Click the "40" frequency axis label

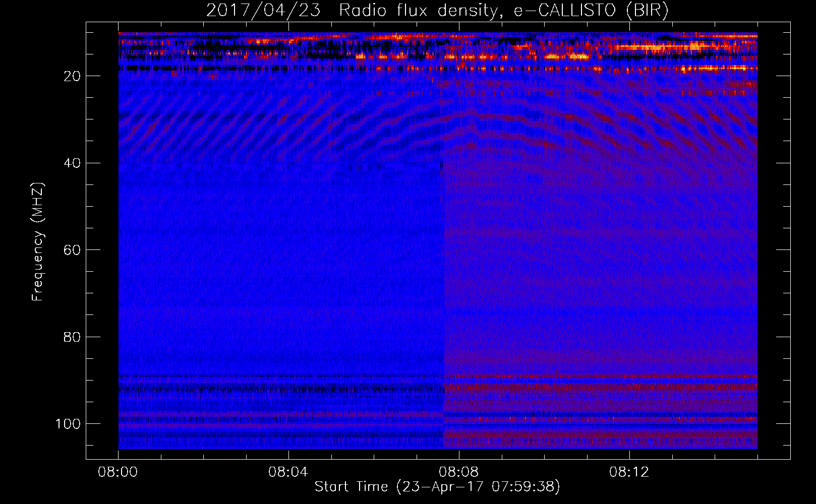coord(73,163)
